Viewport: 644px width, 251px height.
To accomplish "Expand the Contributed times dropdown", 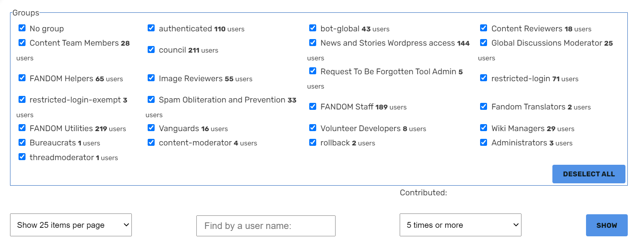I will point(460,225).
